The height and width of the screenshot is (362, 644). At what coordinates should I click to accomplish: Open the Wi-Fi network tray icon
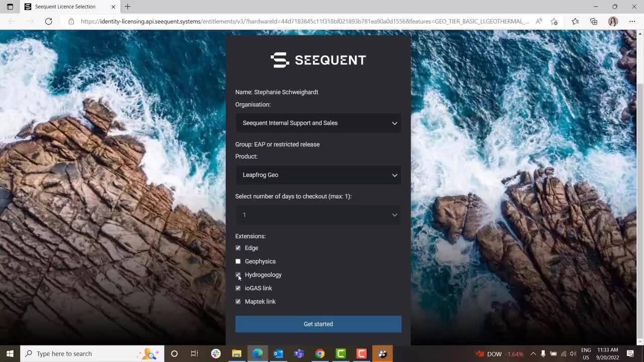[563, 354]
